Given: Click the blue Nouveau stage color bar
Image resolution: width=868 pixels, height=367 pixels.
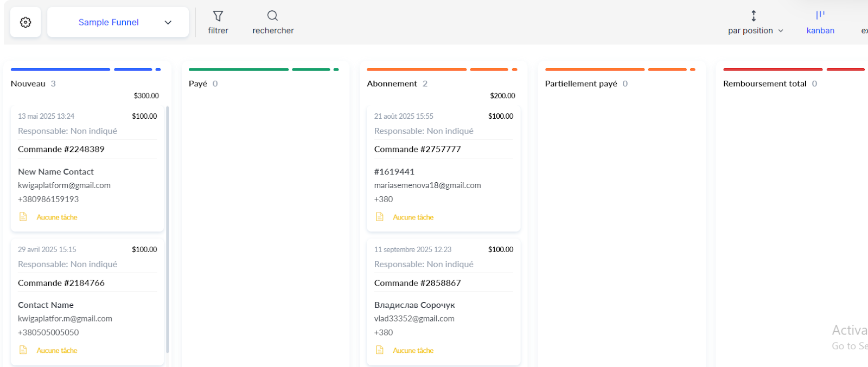Looking at the screenshot, I should click(x=60, y=69).
